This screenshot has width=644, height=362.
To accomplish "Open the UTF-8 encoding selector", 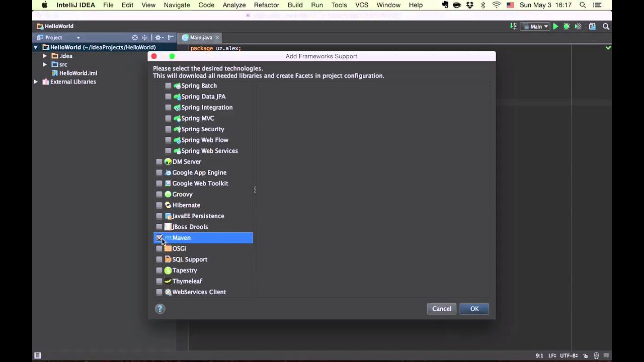I will 569,355.
